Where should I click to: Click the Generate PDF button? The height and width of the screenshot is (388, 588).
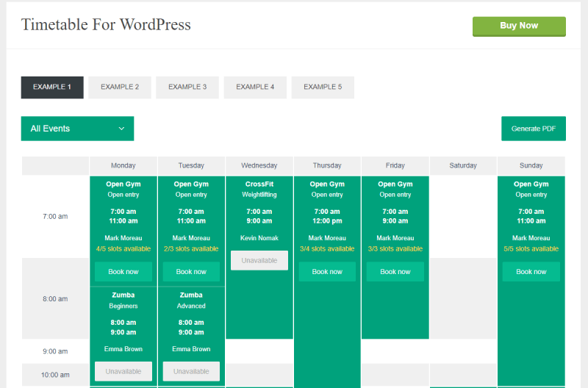pyautogui.click(x=534, y=129)
